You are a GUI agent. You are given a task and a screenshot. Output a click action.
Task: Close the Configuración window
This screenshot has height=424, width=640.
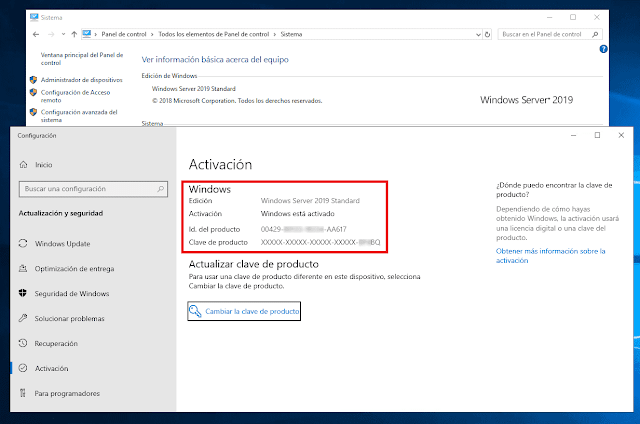[x=621, y=135]
